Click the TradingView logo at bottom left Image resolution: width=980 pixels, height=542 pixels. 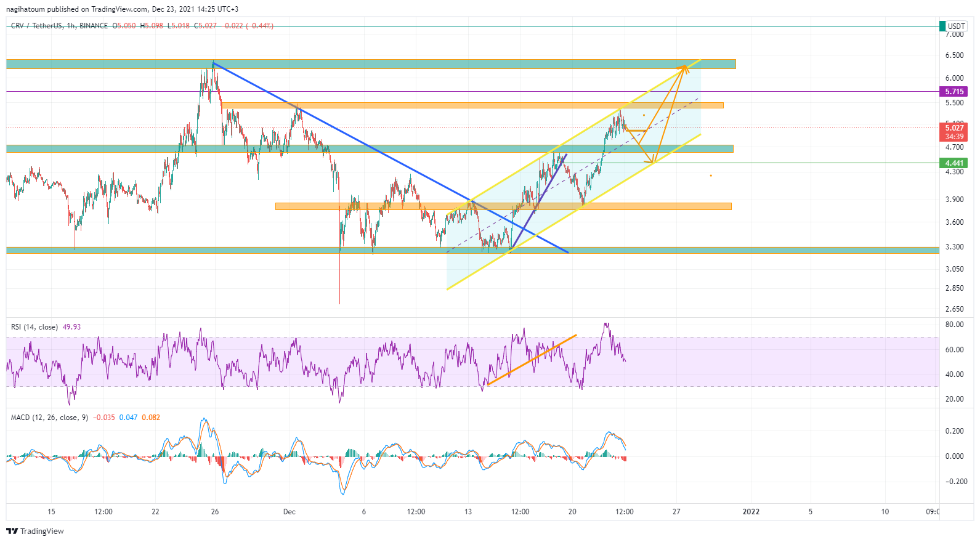[x=35, y=531]
